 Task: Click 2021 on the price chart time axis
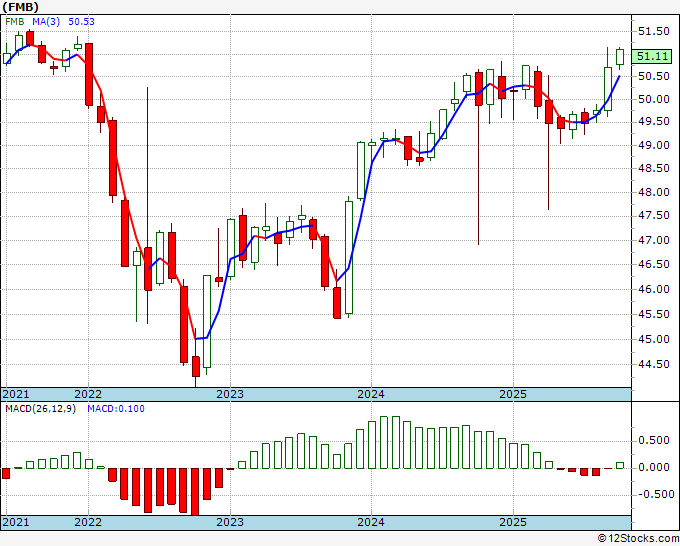pyautogui.click(x=16, y=394)
